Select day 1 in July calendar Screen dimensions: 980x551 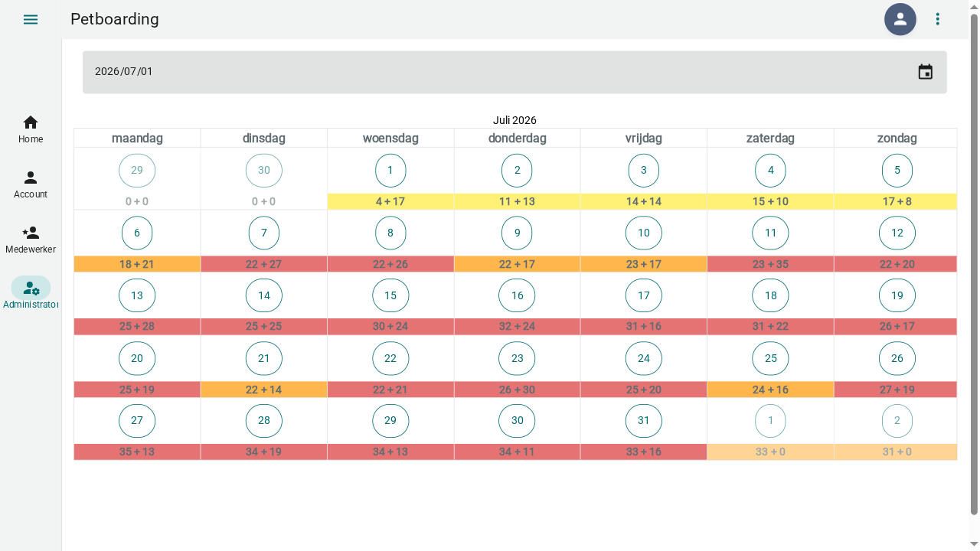click(390, 171)
